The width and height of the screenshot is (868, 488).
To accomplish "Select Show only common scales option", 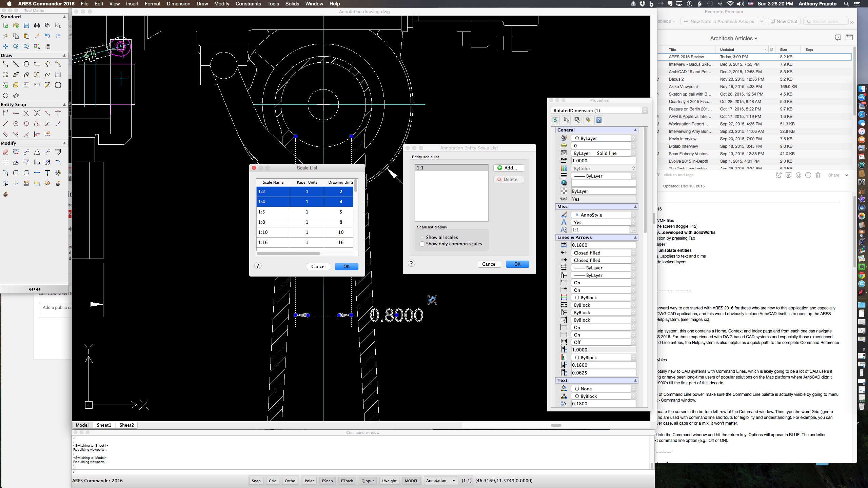I will pos(422,244).
